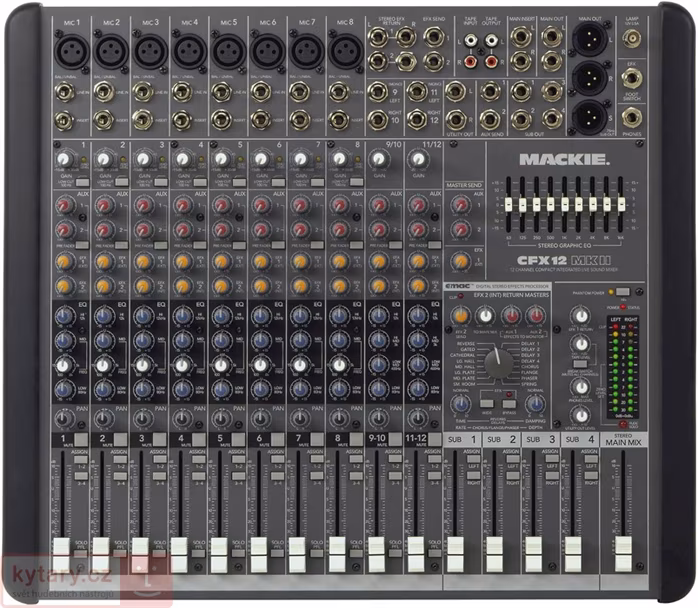Click the Rude Solo red indicator light
The width and height of the screenshot is (698, 608).
pyautogui.click(x=623, y=424)
